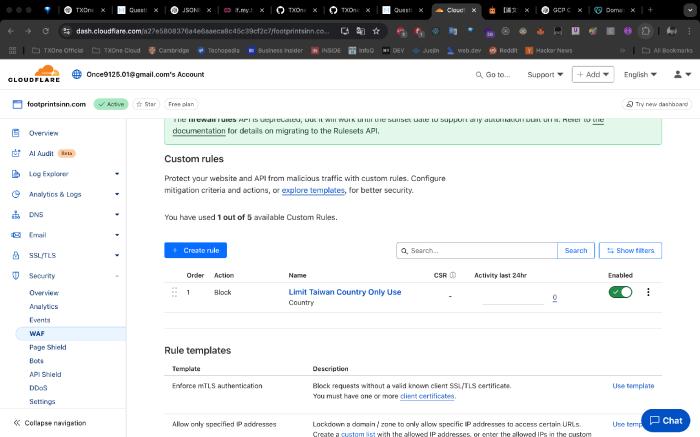Click the custom rules search field

point(477,250)
